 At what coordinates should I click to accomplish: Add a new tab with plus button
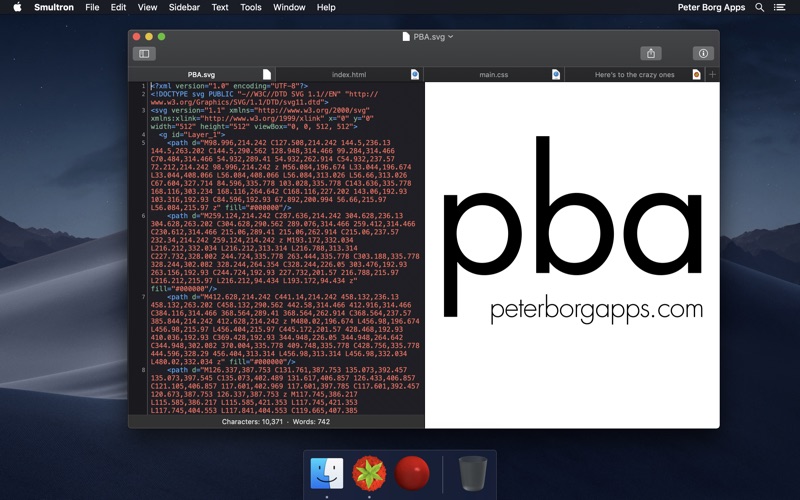[x=712, y=74]
